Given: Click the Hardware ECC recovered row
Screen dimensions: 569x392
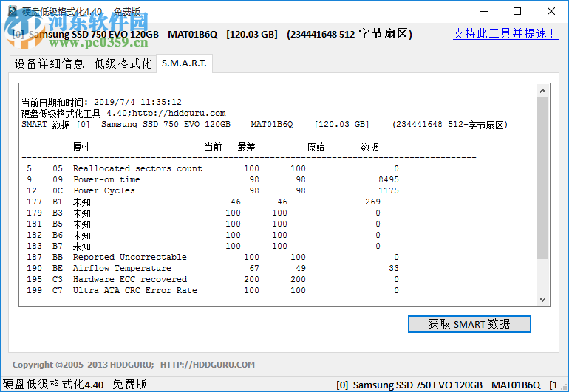Looking at the screenshot, I should coord(212,279).
